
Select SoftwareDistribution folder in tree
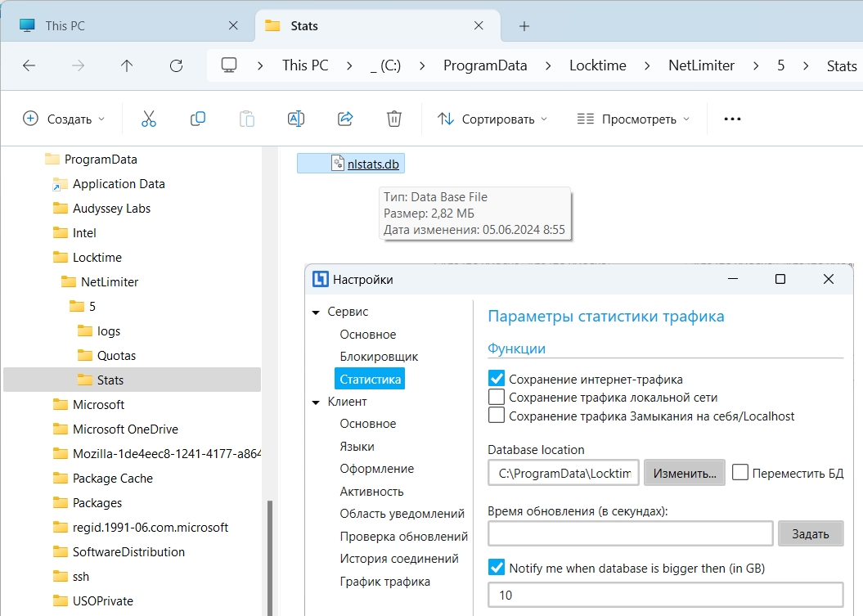pos(128,552)
